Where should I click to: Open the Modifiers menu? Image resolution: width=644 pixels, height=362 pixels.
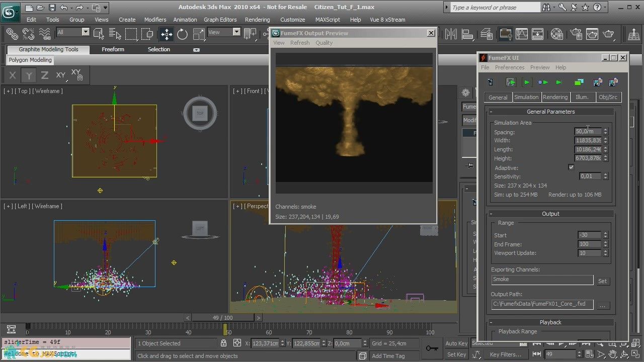(155, 20)
